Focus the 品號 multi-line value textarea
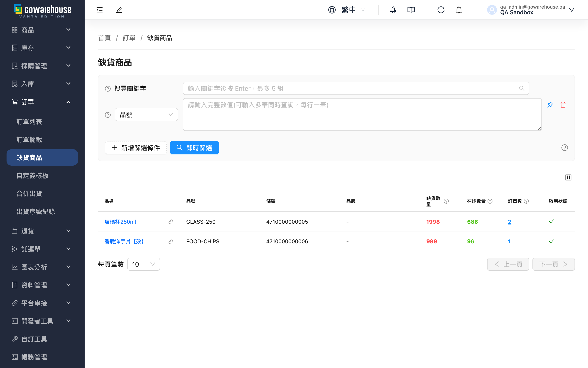The image size is (588, 368). pos(362,114)
